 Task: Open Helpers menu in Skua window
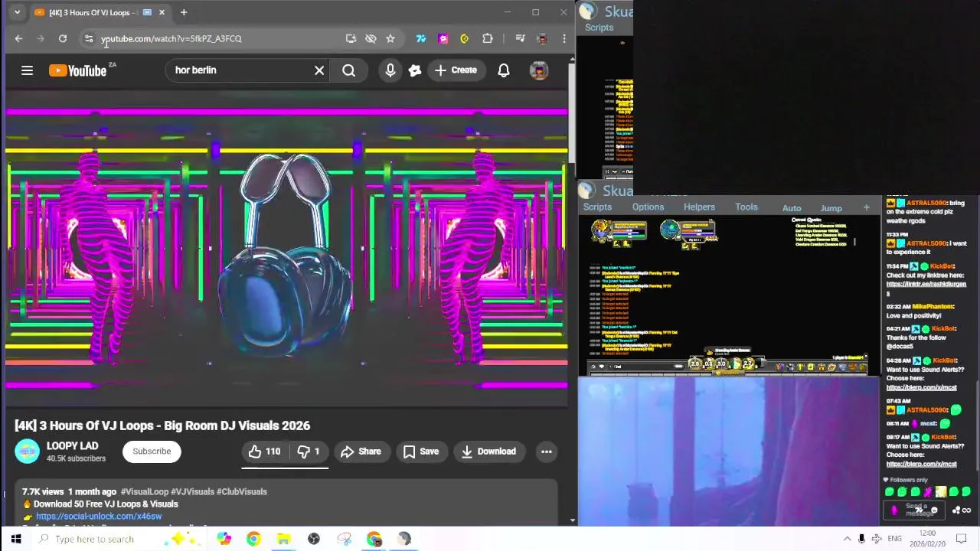click(x=699, y=207)
